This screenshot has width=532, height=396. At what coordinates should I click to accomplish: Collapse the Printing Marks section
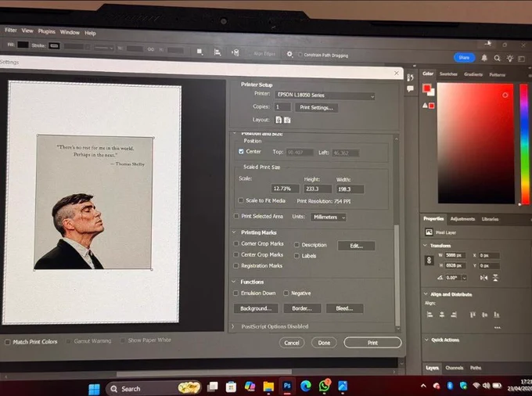point(234,232)
